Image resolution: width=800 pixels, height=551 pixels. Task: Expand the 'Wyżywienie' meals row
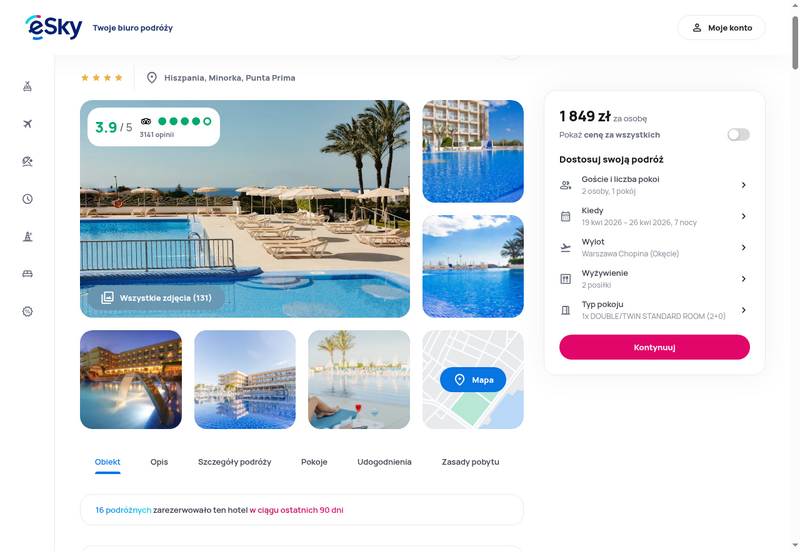pyautogui.click(x=654, y=279)
